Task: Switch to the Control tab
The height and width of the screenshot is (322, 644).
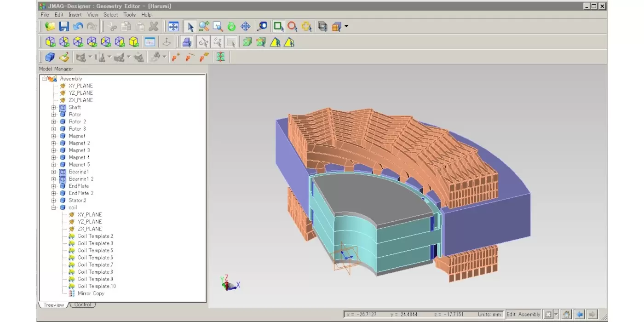Action: [x=83, y=305]
